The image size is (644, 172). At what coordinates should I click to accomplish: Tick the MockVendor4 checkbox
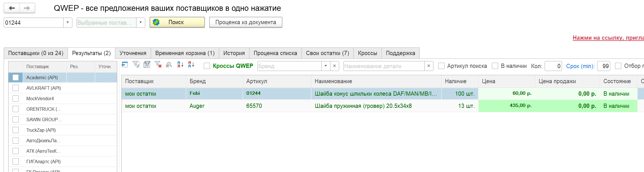(x=16, y=98)
